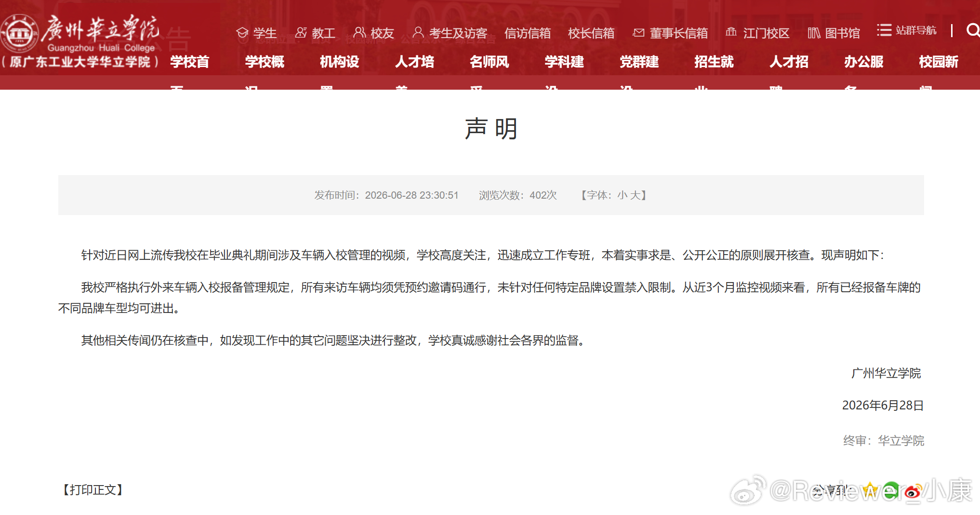Image resolution: width=980 pixels, height=515 pixels.
Task: Share via the red Weibo icon
Action: [x=912, y=491]
